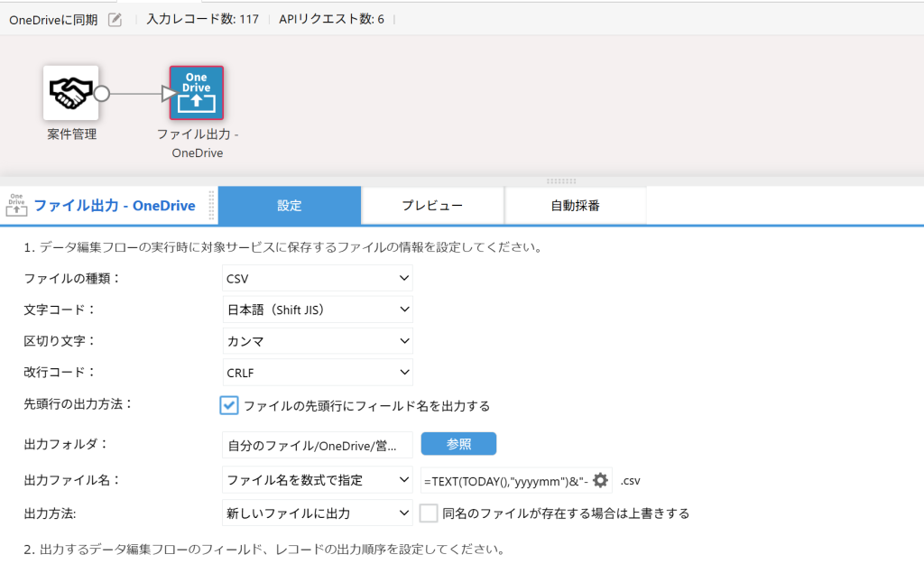Click the output folder path field

pyautogui.click(x=318, y=445)
